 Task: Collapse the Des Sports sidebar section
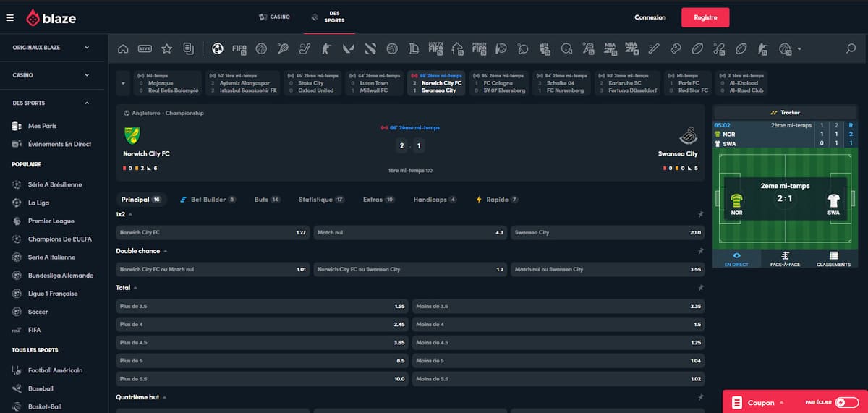coord(87,103)
